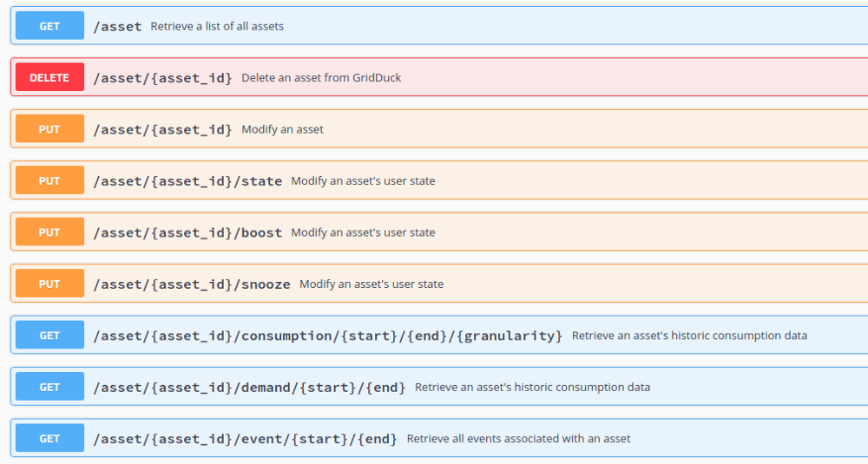This screenshot has width=868, height=464.
Task: Expand 'Retrieve an asset's historic consumption data' on granularity row
Action: click(689, 335)
